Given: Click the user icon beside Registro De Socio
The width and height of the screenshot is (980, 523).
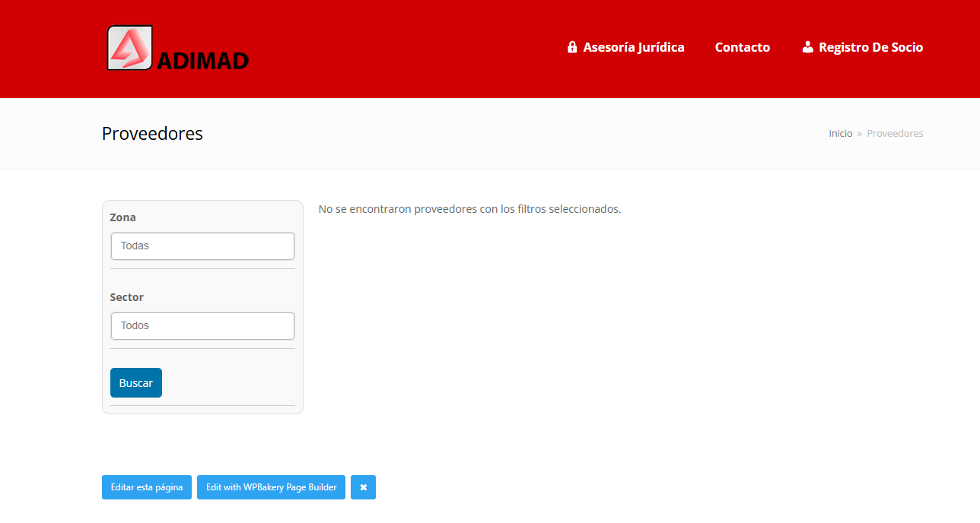Looking at the screenshot, I should tap(808, 47).
